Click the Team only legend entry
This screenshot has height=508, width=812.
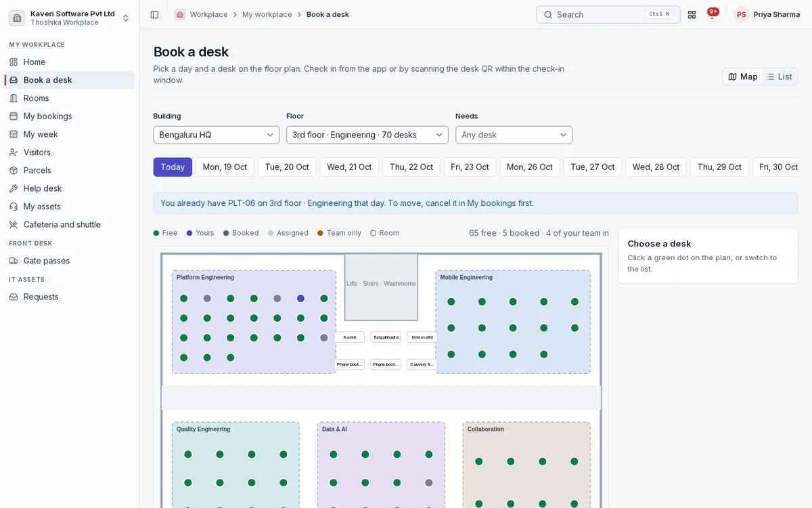(x=339, y=233)
